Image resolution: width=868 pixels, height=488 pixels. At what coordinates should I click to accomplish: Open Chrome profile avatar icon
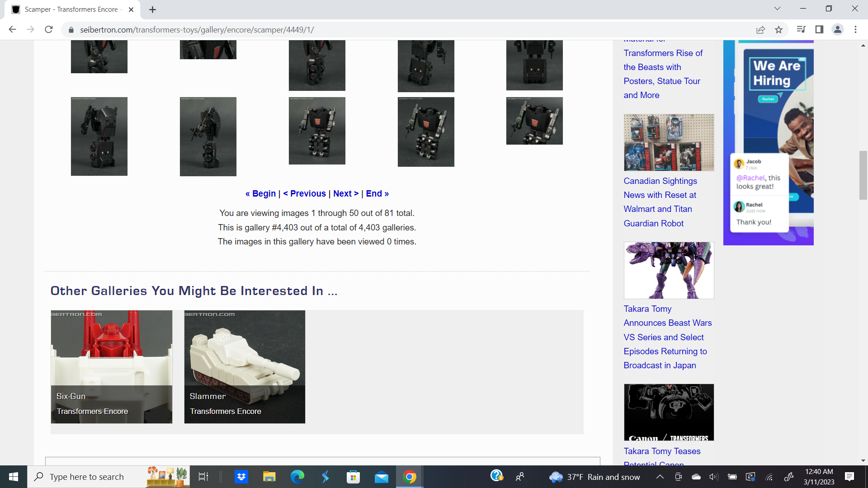pyautogui.click(x=837, y=29)
